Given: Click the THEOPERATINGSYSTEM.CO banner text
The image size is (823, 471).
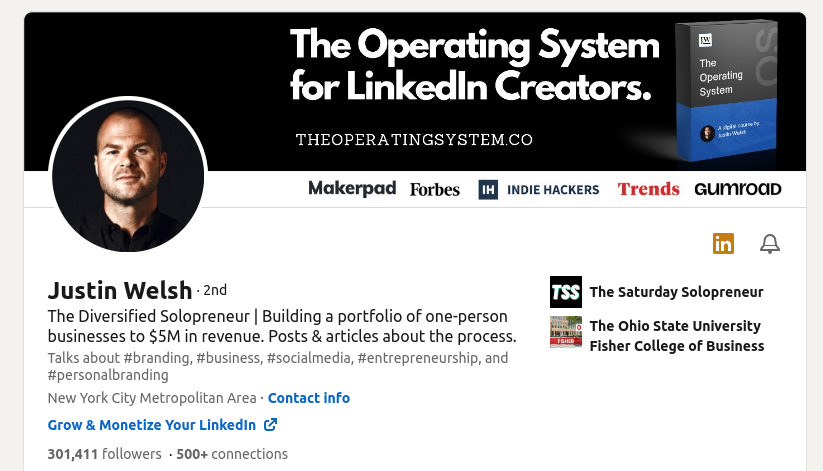Looking at the screenshot, I should 414,140.
